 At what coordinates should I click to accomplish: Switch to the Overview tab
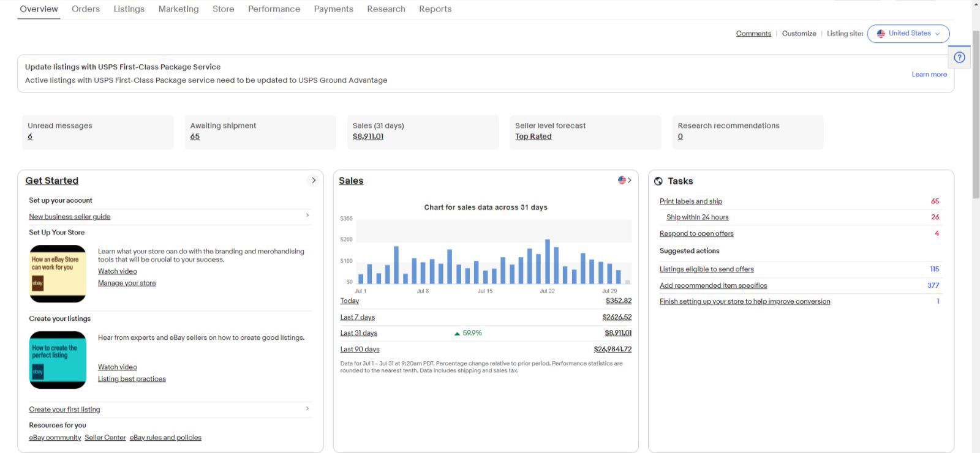(x=39, y=9)
